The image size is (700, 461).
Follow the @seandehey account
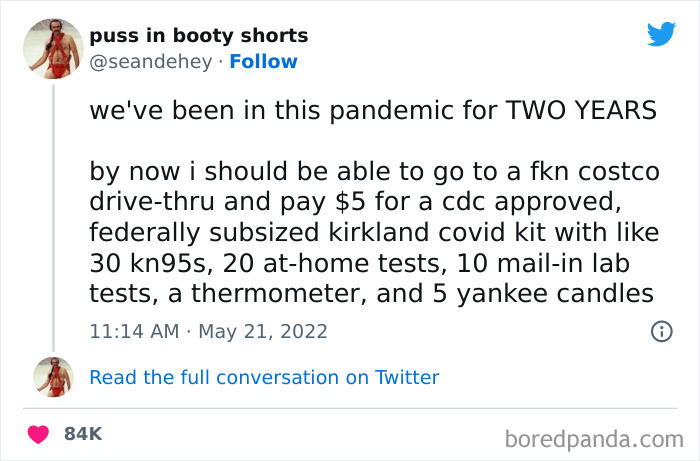(263, 62)
